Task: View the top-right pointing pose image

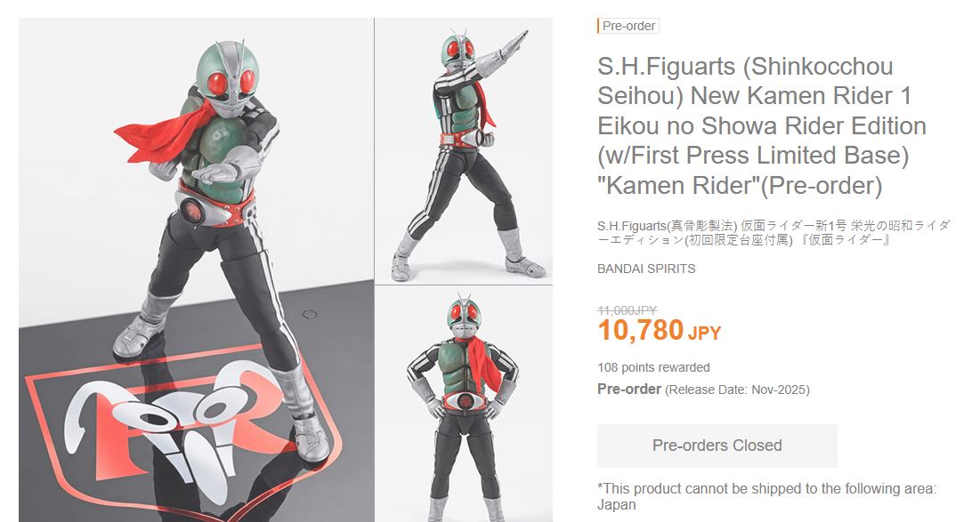Action: point(464,151)
